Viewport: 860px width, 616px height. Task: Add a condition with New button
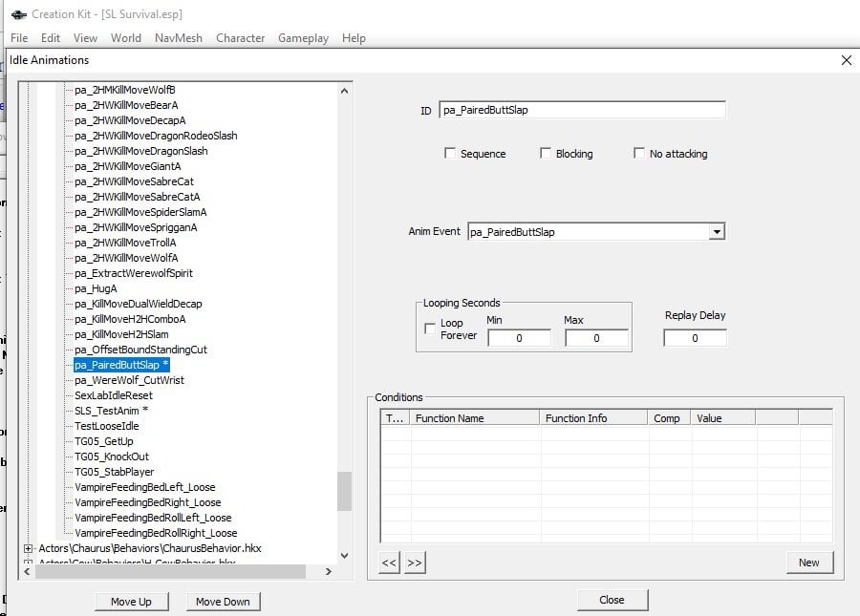point(809,563)
